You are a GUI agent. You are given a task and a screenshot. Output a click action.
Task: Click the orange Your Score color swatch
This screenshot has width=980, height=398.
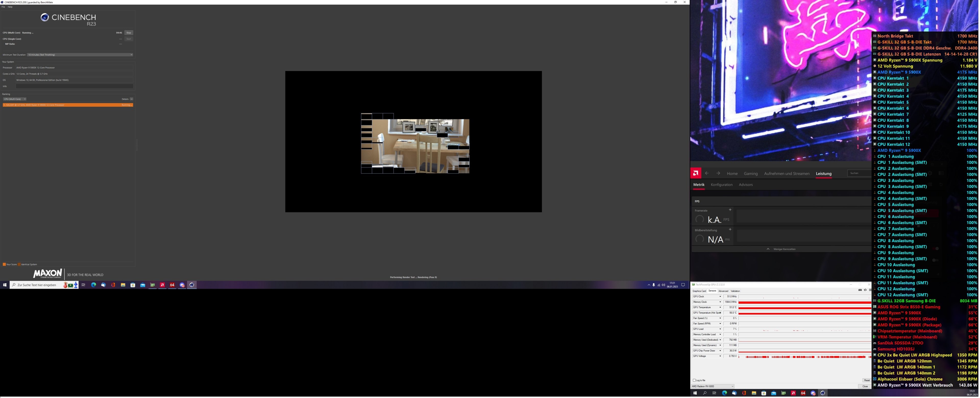coord(4,264)
